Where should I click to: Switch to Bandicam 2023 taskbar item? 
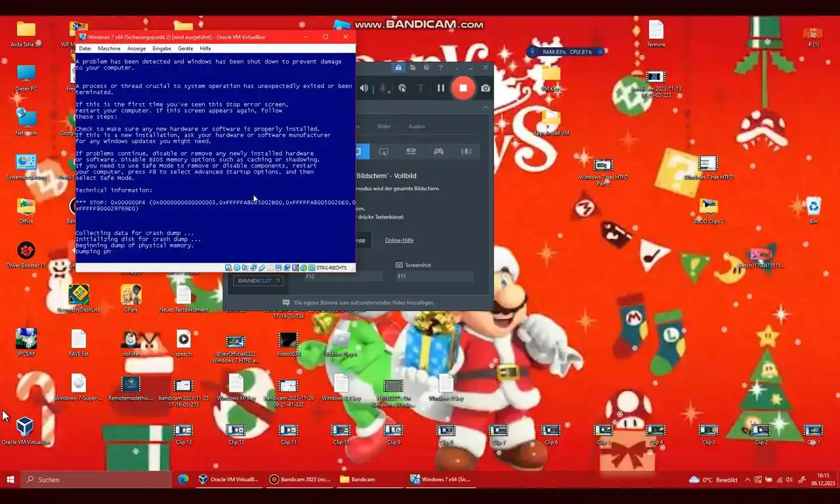(x=300, y=479)
